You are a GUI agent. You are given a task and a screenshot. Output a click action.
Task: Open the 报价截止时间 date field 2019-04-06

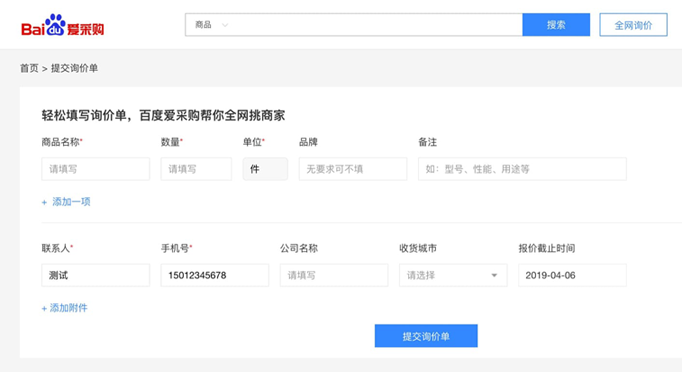coord(572,275)
